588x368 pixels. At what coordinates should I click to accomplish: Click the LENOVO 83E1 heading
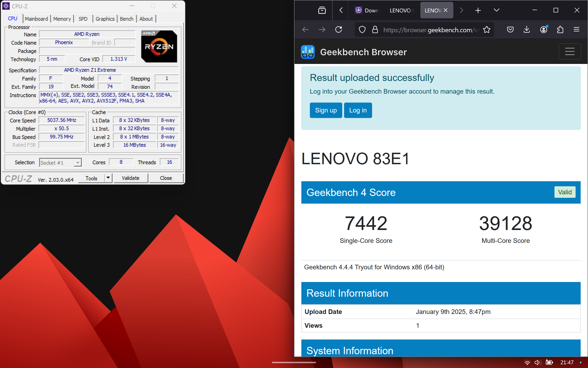click(356, 159)
